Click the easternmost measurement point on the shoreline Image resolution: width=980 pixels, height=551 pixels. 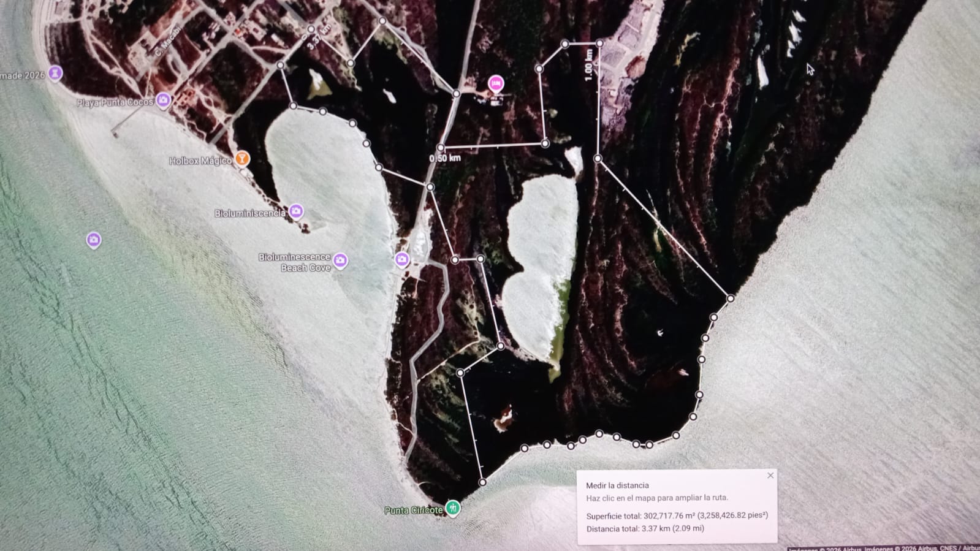(731, 298)
